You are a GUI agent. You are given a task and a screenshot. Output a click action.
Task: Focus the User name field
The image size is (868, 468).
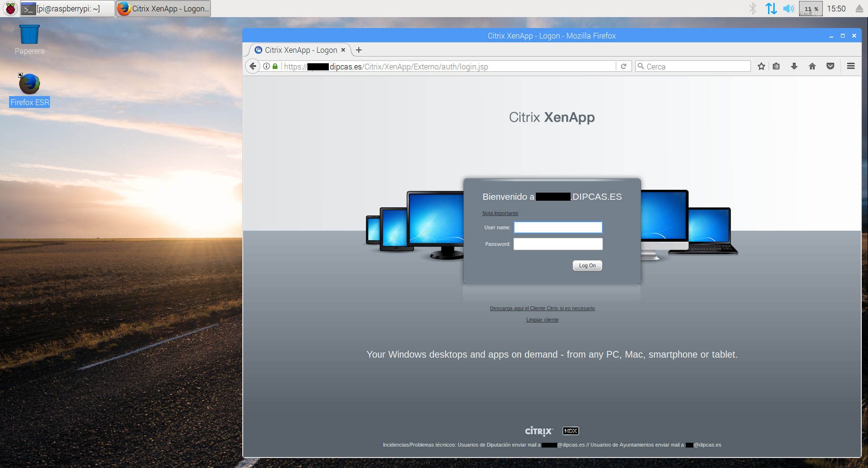click(558, 227)
